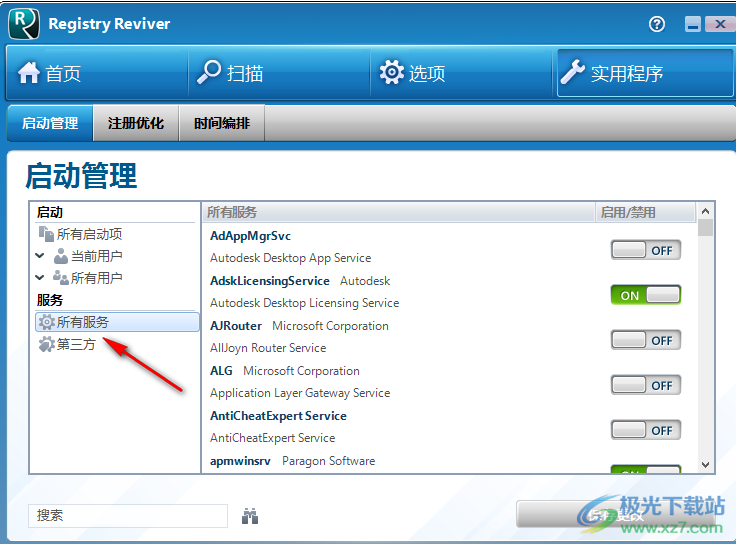Select the AJRouter service name
736x544 pixels.
click(236, 326)
